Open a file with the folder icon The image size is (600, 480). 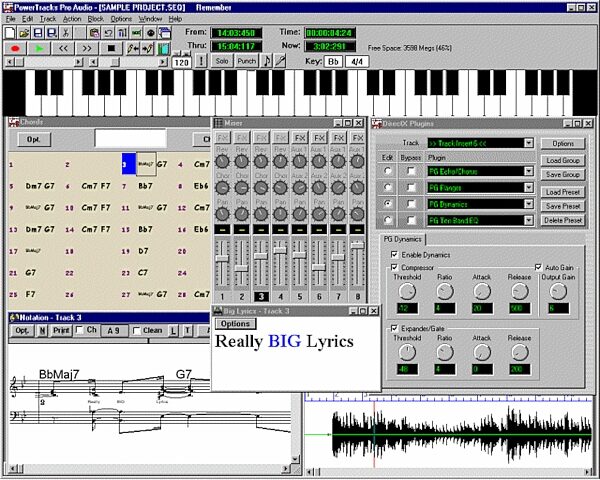click(x=24, y=33)
